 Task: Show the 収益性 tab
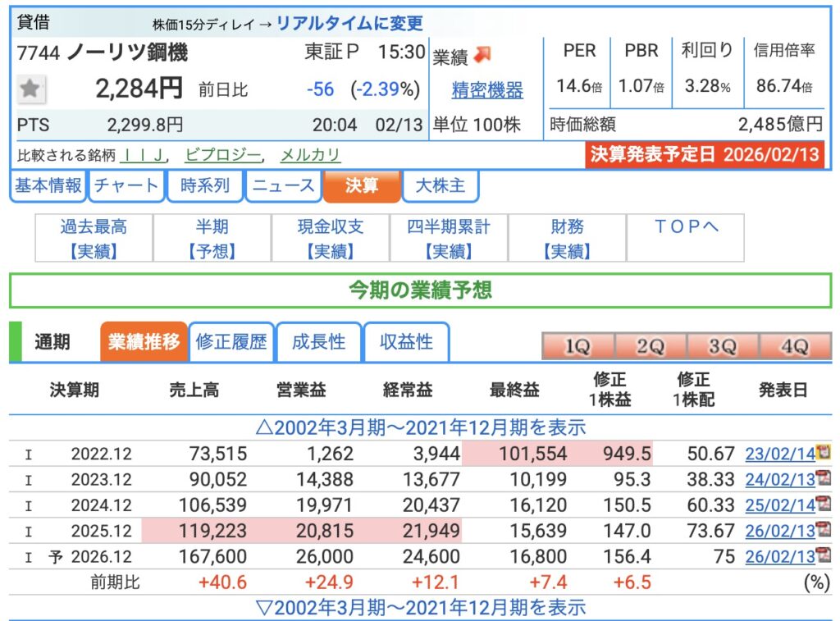(406, 342)
